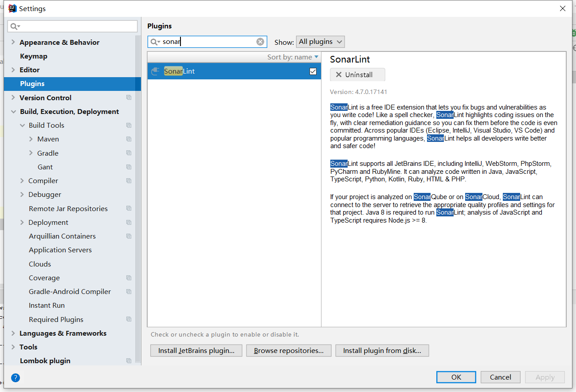Image resolution: width=576 pixels, height=392 pixels.
Task: Click the project-level icon beside Gant
Action: (129, 167)
